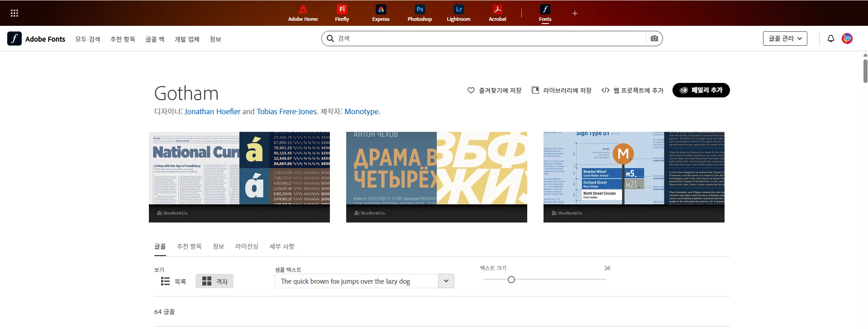This screenshot has height=329, width=868.
Task: Click the 패밀리 추가 button
Action: click(x=701, y=90)
